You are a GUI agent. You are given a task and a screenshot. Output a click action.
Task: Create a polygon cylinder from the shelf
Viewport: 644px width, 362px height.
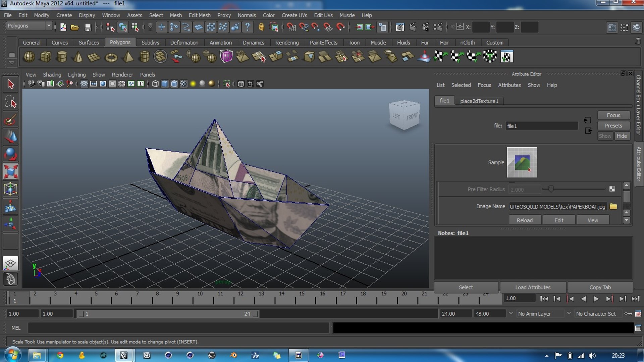click(62, 56)
